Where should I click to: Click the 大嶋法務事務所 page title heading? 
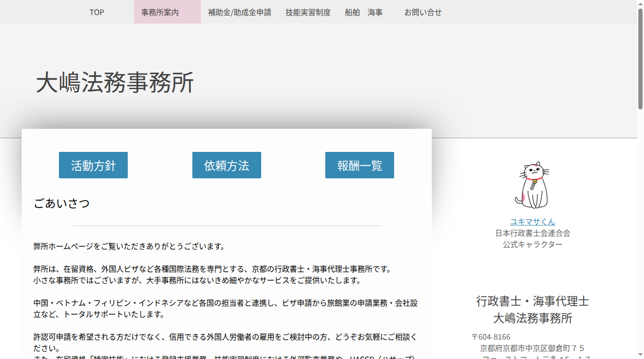coord(115,83)
